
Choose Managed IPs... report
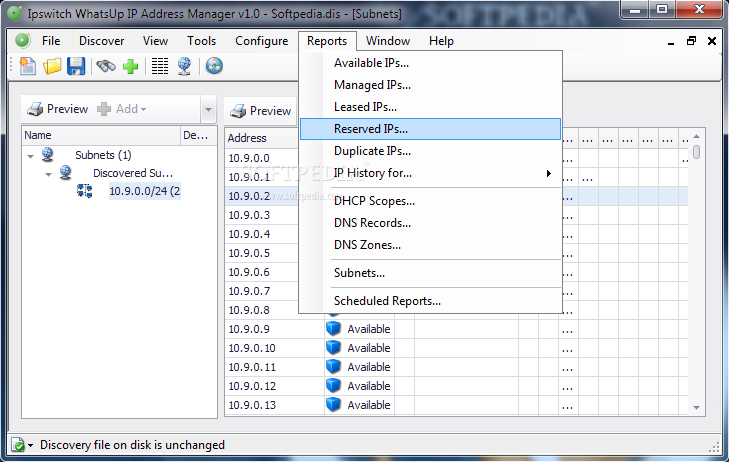pyautogui.click(x=431, y=85)
